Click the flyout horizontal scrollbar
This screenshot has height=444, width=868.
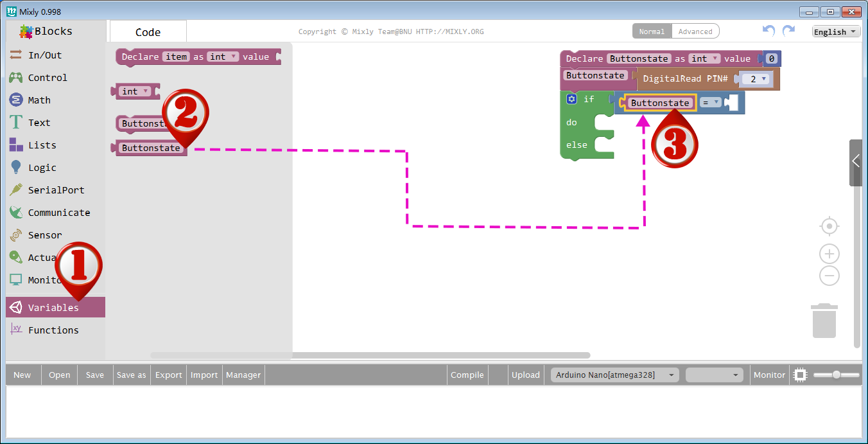pyautogui.click(x=370, y=355)
